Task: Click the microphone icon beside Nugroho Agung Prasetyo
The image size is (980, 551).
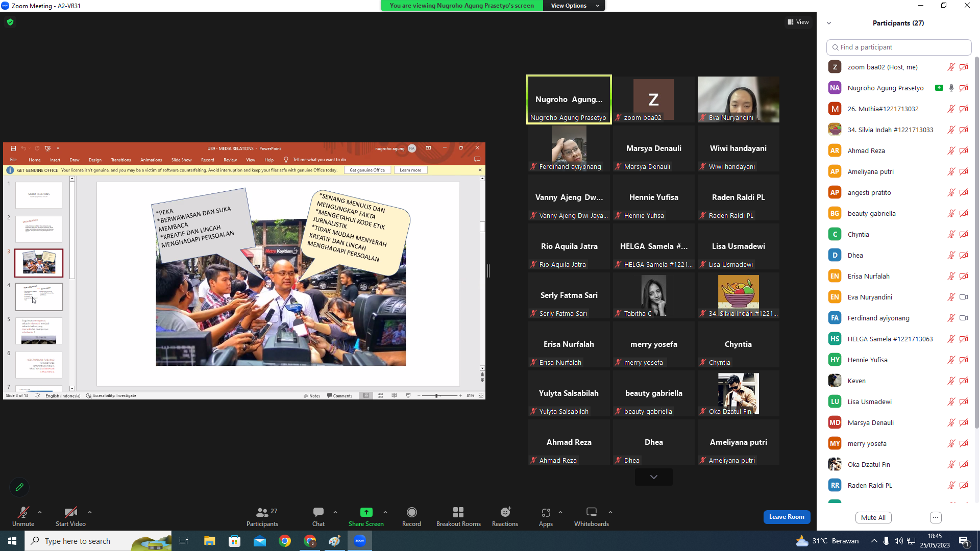Action: point(951,88)
